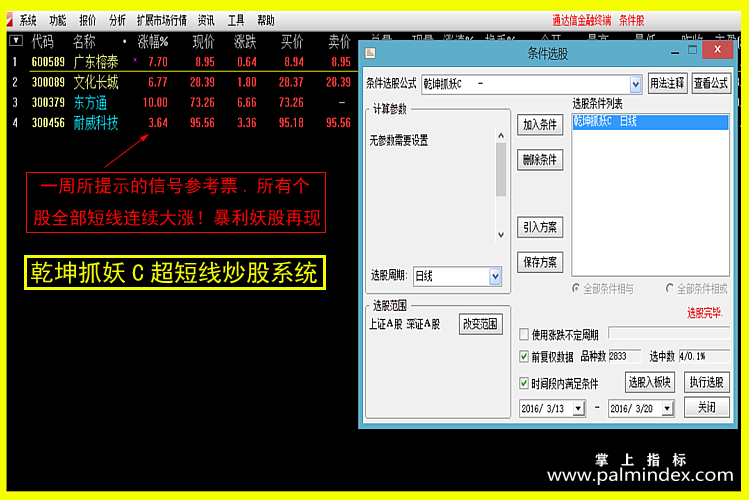The image size is (749, 500).
Task: Click the 加入条件 button
Action: click(x=540, y=125)
